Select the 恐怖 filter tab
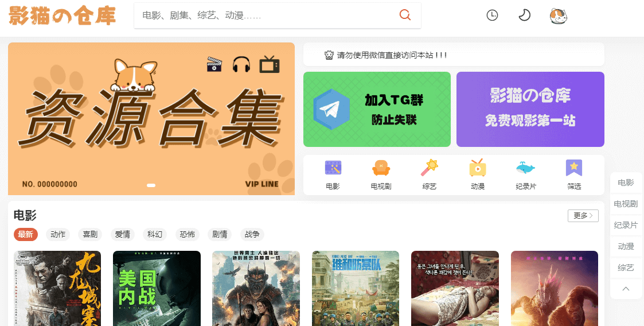 (x=188, y=234)
